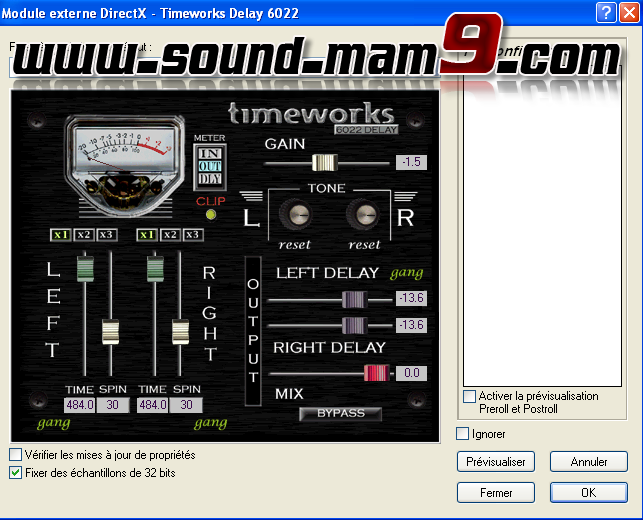Uncheck Fixer des échantillons de 32 bits
Screen dimensions: 643x520
pyautogui.click(x=16, y=473)
